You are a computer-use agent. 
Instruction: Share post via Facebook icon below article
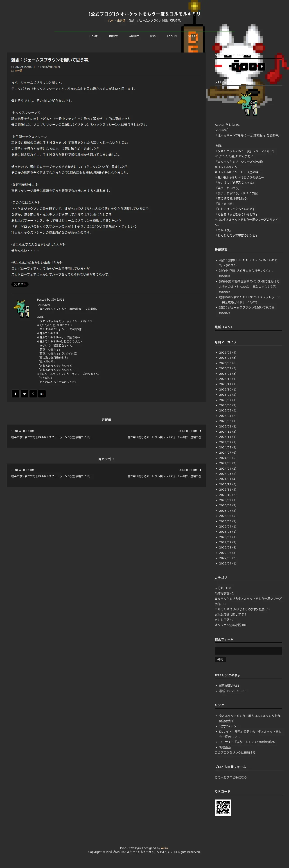(16, 394)
